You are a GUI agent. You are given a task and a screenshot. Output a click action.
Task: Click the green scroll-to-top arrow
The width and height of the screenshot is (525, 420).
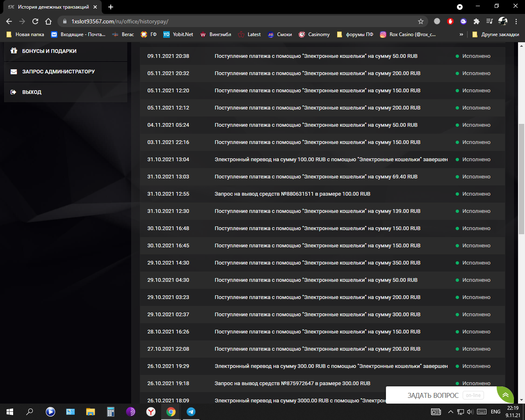505,395
